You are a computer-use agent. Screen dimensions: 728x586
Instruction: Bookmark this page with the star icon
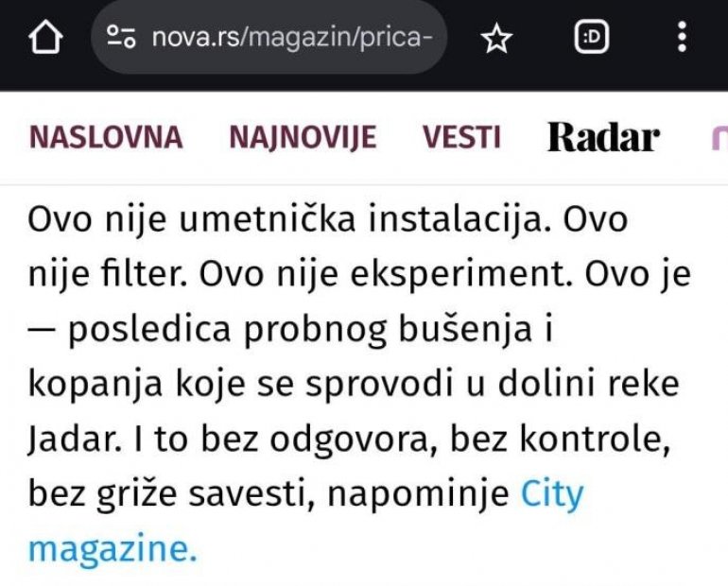496,38
